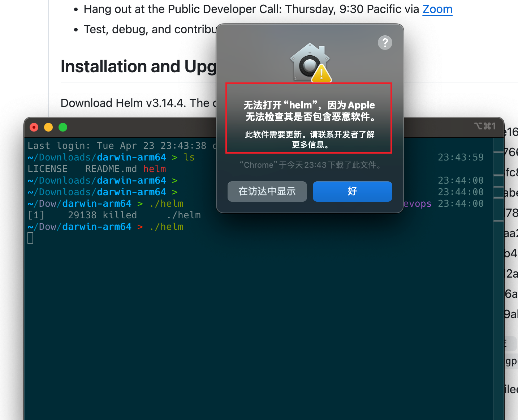The image size is (518, 420).
Task: Minimize the terminal with the yellow button
Action: tap(48, 127)
